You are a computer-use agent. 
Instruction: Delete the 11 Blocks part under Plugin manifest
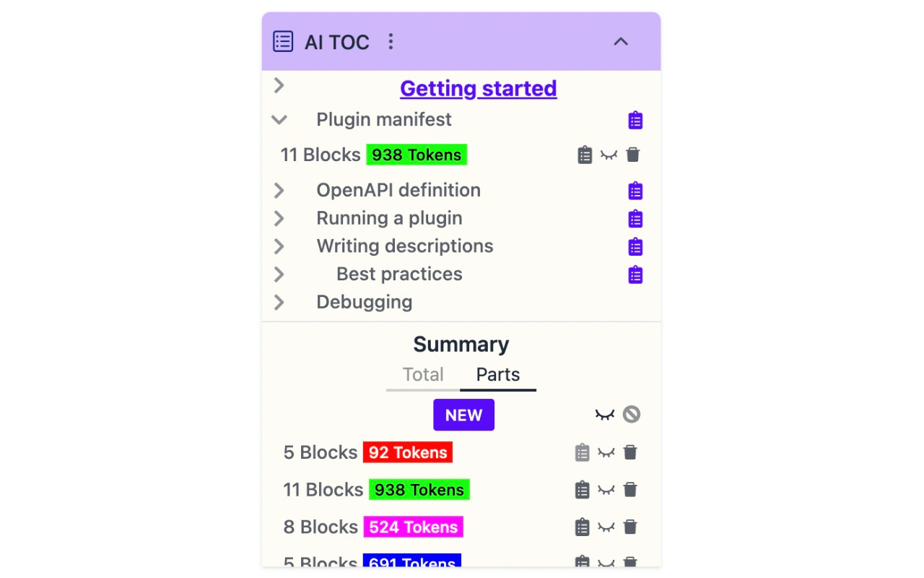[x=633, y=155]
